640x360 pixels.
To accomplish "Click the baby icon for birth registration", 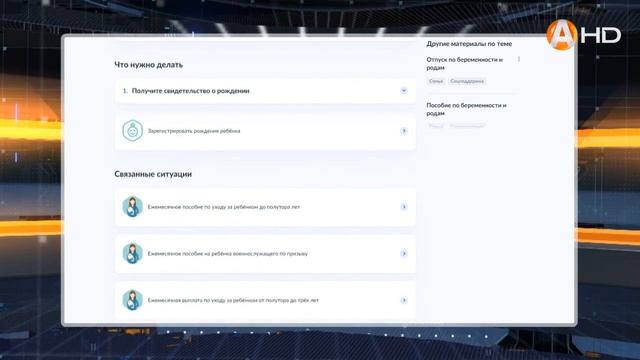I will pyautogui.click(x=133, y=131).
